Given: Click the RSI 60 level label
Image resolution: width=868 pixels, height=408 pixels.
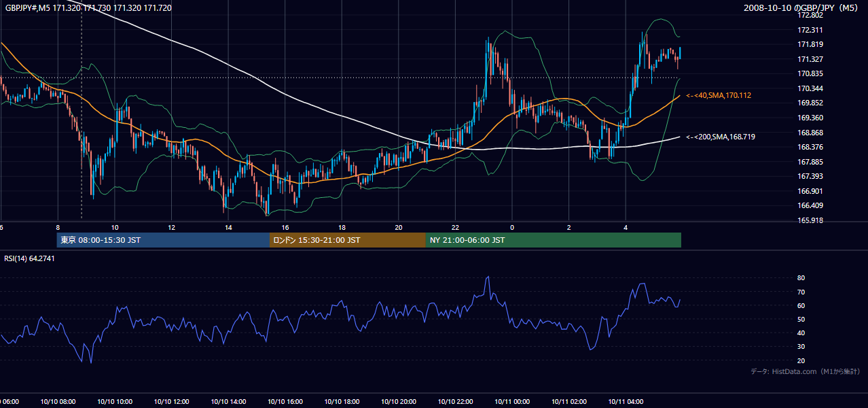Looking at the screenshot, I should pyautogui.click(x=801, y=305).
